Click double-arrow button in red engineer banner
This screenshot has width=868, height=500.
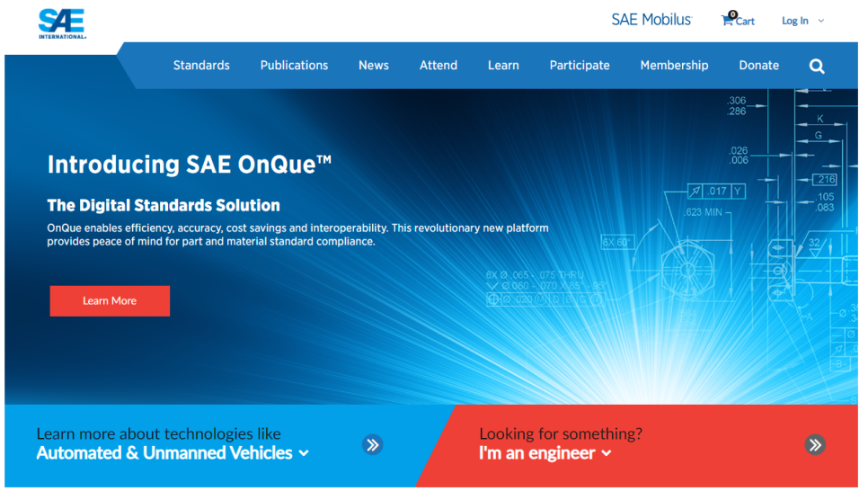pos(815,444)
